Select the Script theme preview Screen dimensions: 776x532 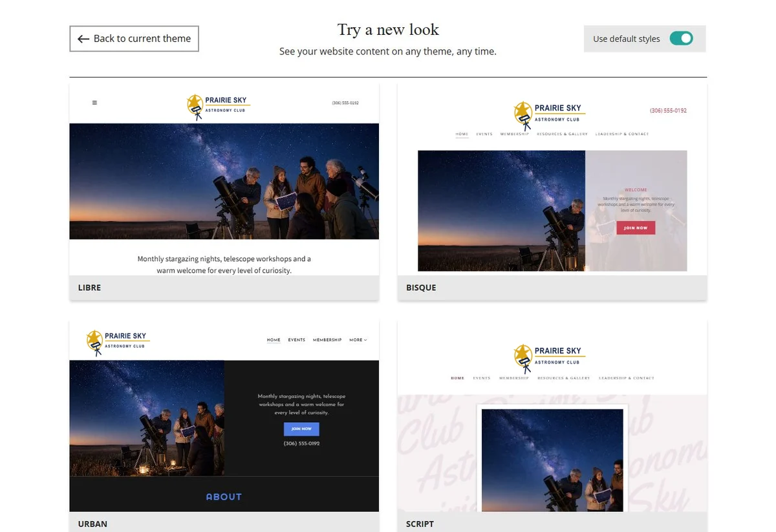click(552, 416)
